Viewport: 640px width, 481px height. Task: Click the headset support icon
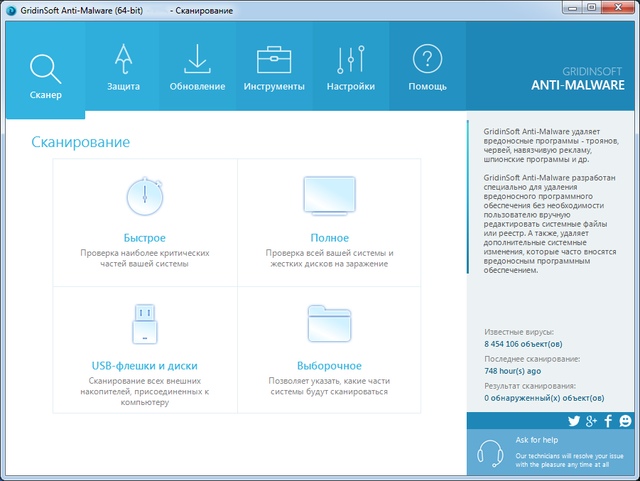tap(490, 453)
